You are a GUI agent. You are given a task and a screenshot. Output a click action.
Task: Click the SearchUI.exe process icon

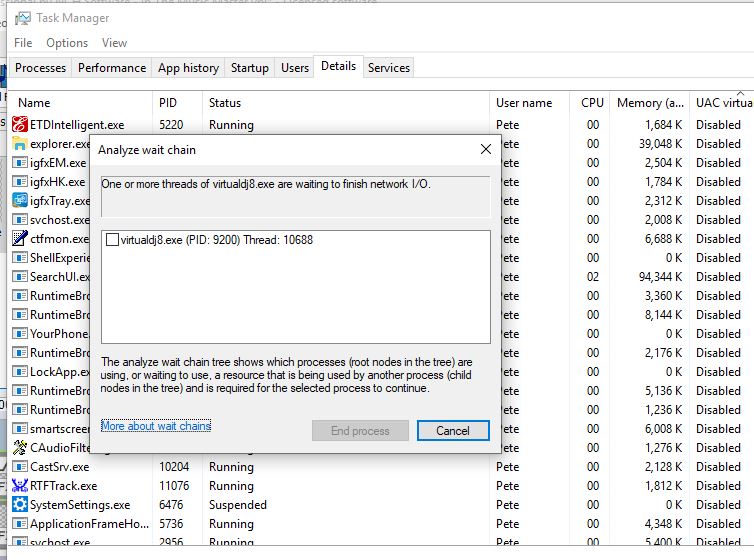point(20,277)
